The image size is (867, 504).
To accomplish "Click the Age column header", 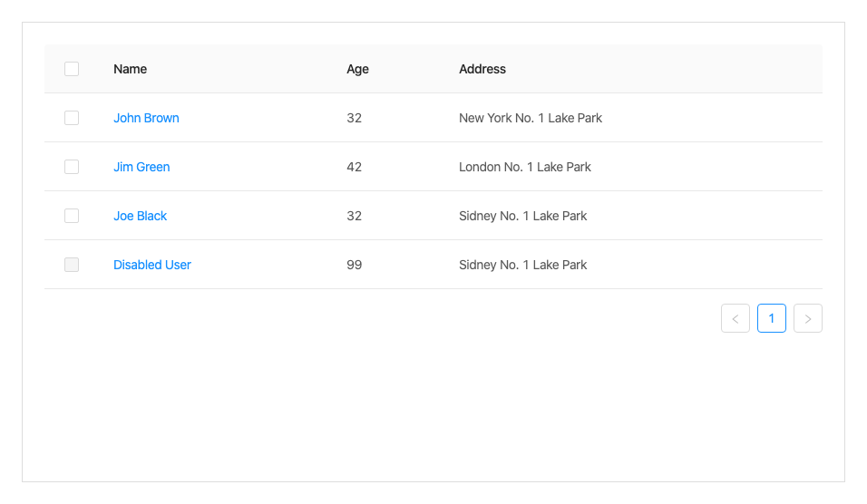I will (x=357, y=69).
